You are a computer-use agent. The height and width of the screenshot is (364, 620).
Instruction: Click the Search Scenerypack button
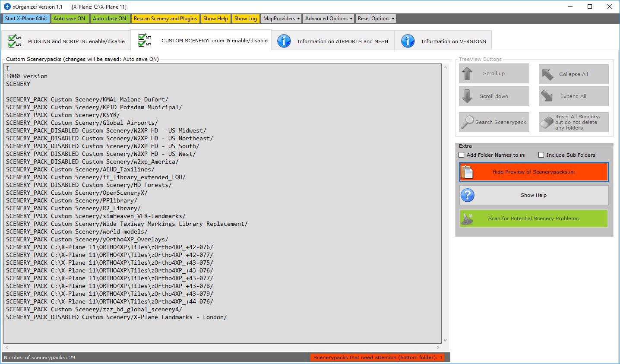click(494, 122)
